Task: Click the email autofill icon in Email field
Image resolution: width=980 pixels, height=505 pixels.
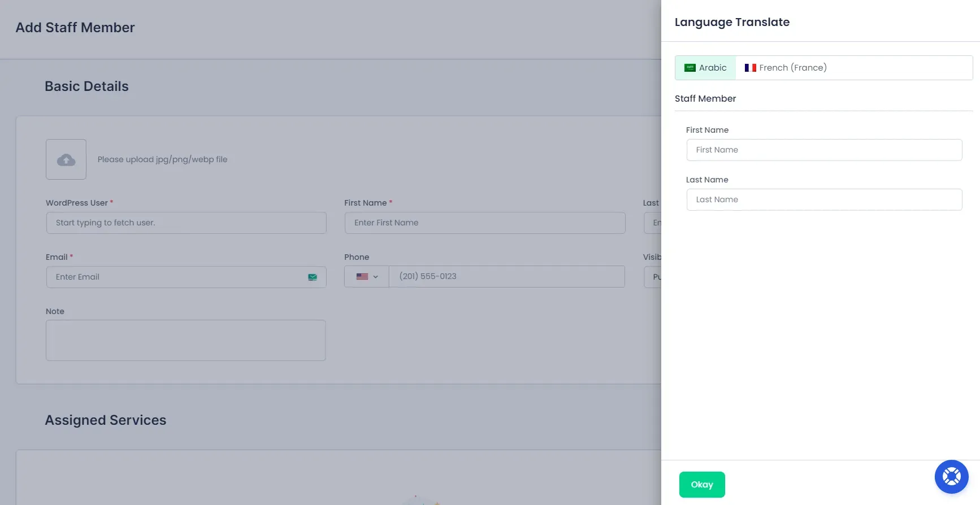Action: pos(313,277)
